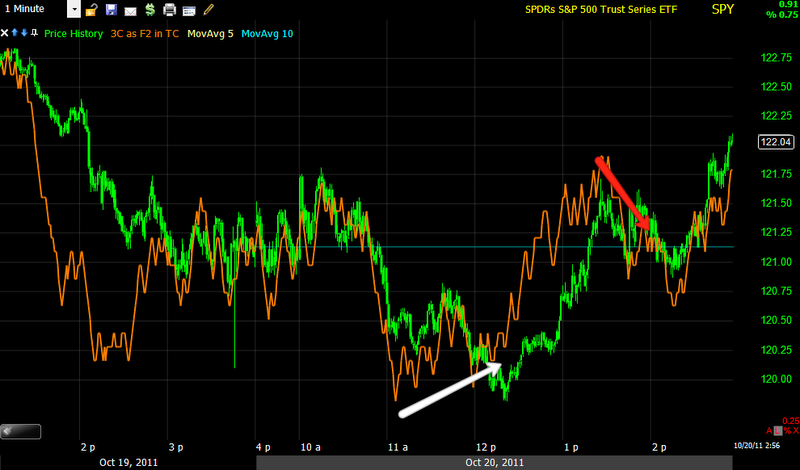Viewport: 800px width, 470px height.
Task: Click the MovAvg 5 indicator label
Action: click(x=210, y=34)
